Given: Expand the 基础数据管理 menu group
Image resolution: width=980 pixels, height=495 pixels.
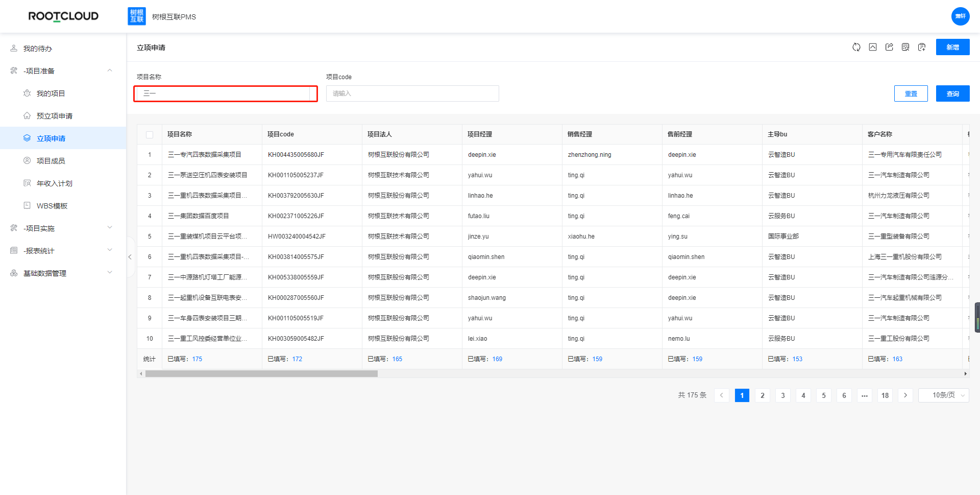Looking at the screenshot, I should click(x=110, y=273).
